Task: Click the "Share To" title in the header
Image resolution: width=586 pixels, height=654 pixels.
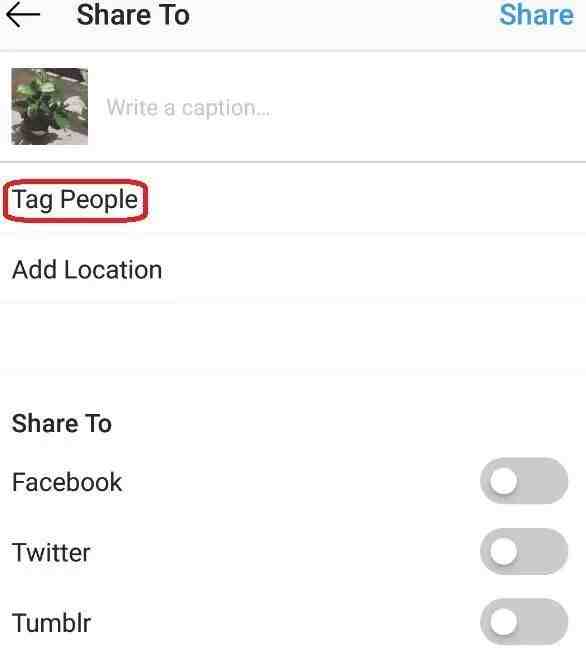Action: tap(133, 15)
